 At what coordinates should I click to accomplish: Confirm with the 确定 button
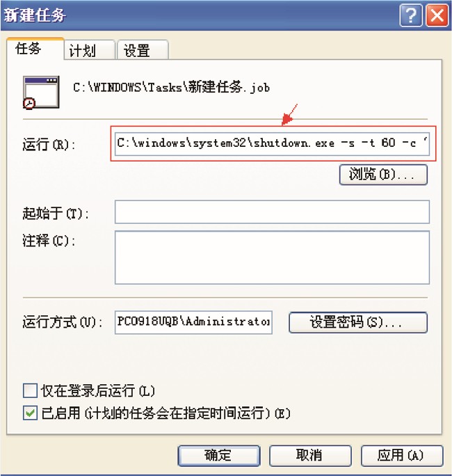[x=219, y=455]
